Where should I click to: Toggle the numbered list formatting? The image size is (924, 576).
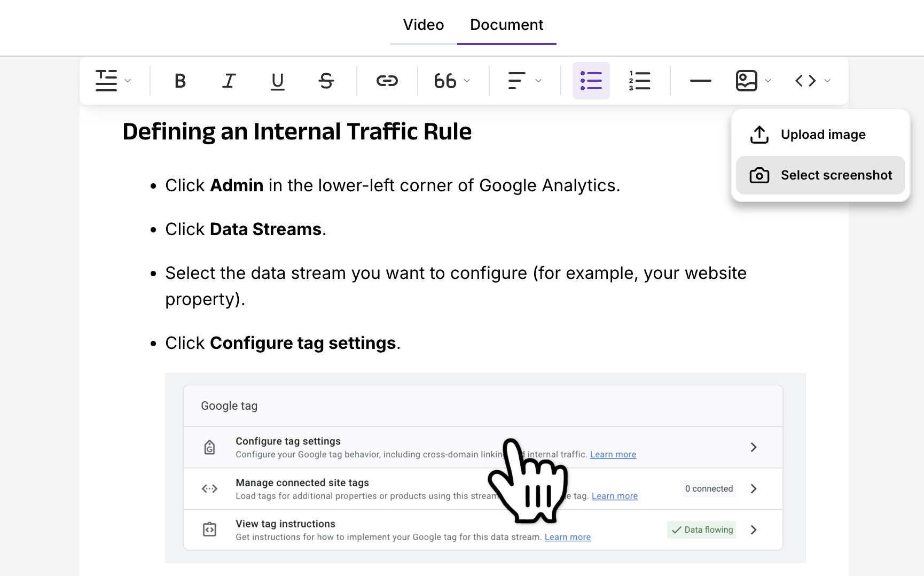pos(639,81)
